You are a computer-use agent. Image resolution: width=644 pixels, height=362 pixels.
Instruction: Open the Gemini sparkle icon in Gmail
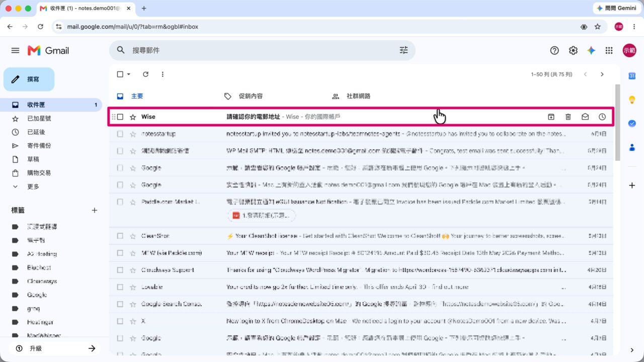coord(591,50)
